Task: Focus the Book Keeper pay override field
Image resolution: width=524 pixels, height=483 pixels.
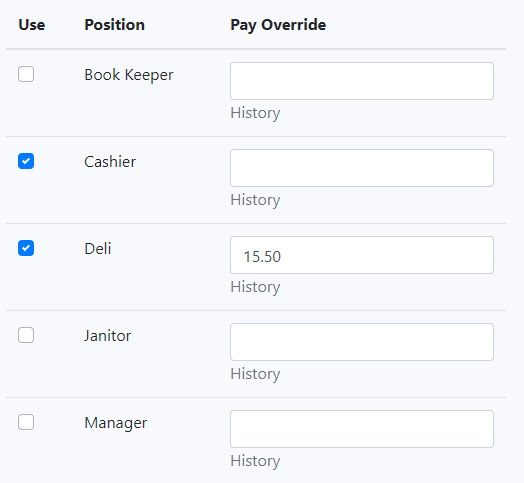Action: click(x=362, y=81)
